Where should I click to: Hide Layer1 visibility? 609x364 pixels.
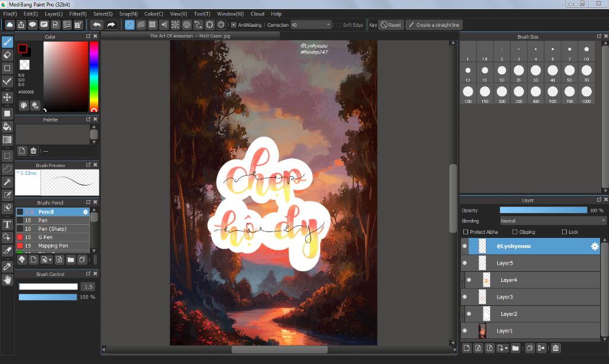click(464, 331)
